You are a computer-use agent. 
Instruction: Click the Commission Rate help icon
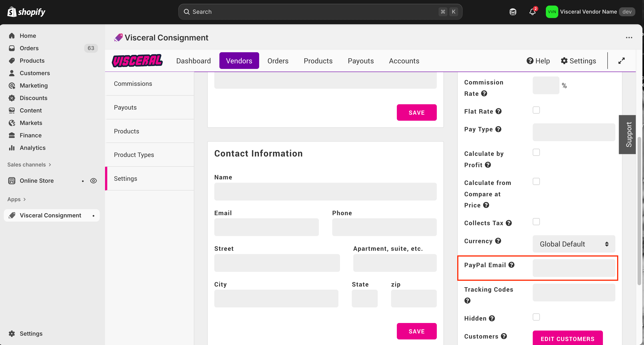[484, 94]
